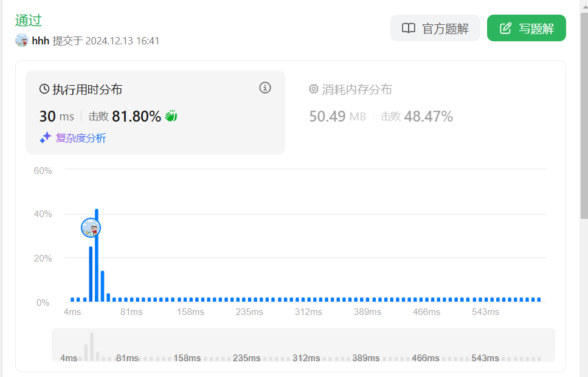Select the avatar marker on the histogram
Viewport: 588px width, 377px height.
click(91, 228)
